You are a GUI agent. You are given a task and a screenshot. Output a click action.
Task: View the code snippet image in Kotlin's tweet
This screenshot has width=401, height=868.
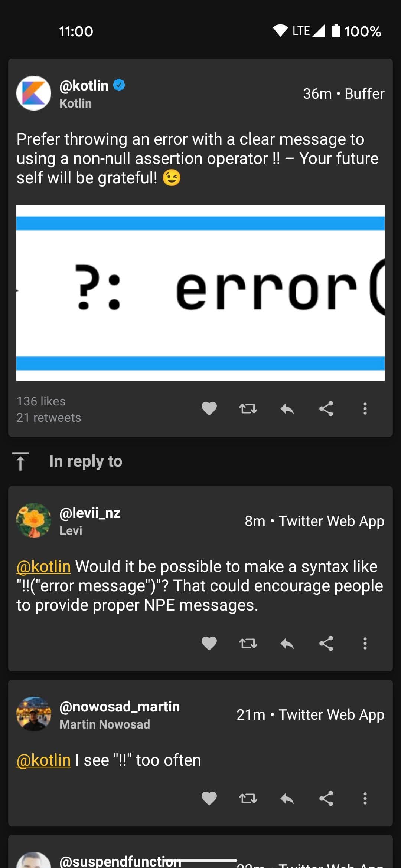tap(200, 292)
